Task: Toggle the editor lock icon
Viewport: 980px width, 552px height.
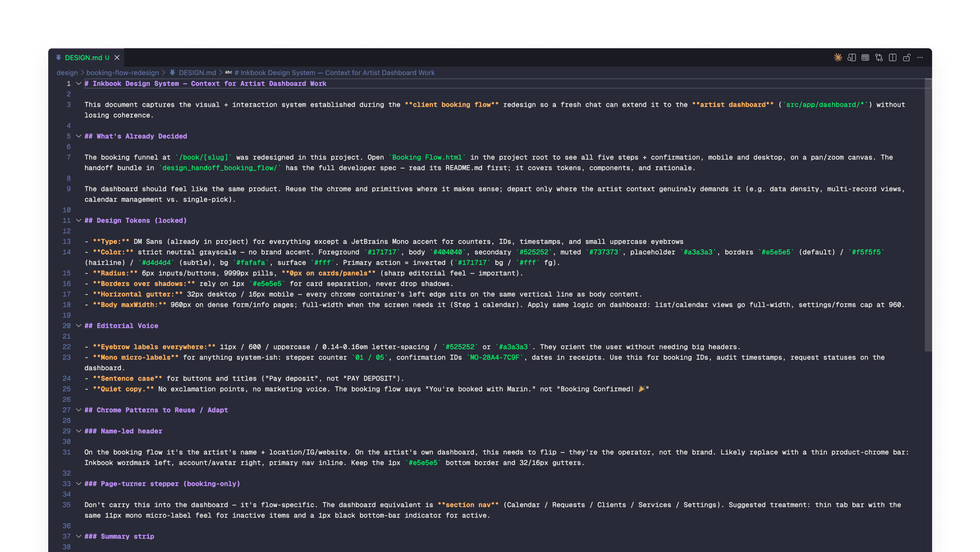Action: point(907,58)
